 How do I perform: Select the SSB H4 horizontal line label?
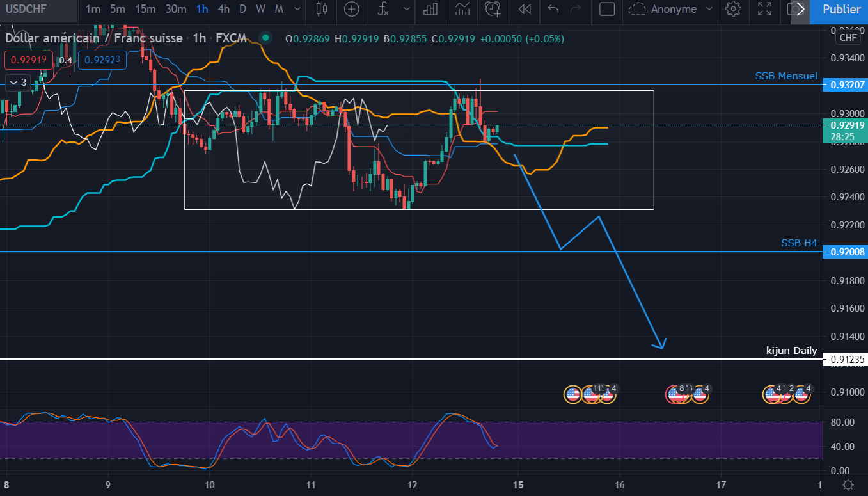click(x=799, y=243)
